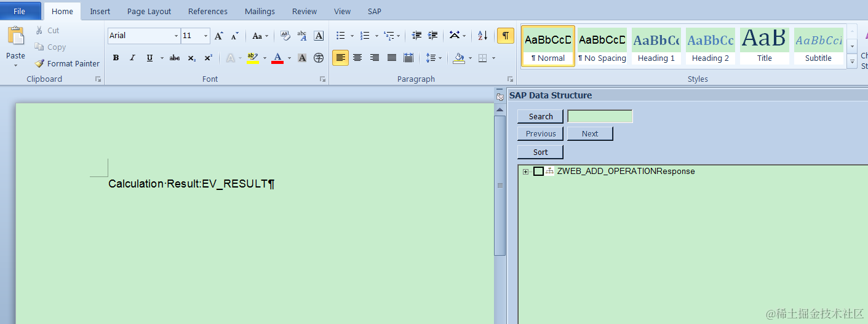This screenshot has width=868, height=324.
Task: Apply yellow text highlight color
Action: click(253, 58)
